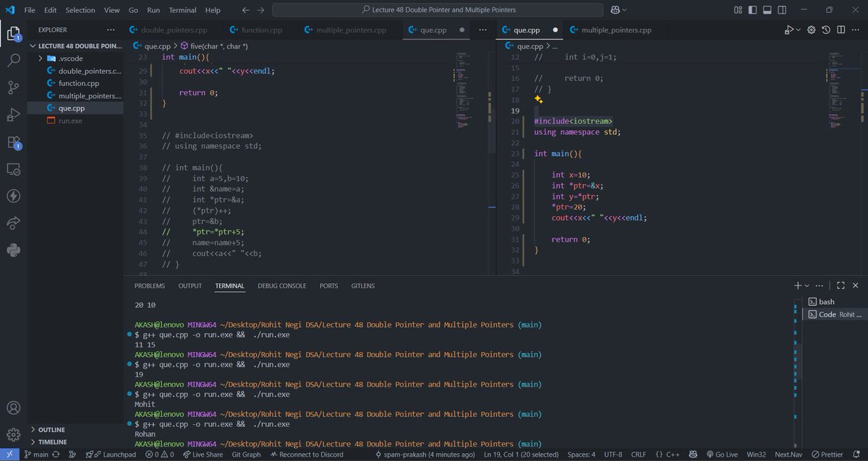Switch to the PROBLEMS panel tab

tap(150, 285)
